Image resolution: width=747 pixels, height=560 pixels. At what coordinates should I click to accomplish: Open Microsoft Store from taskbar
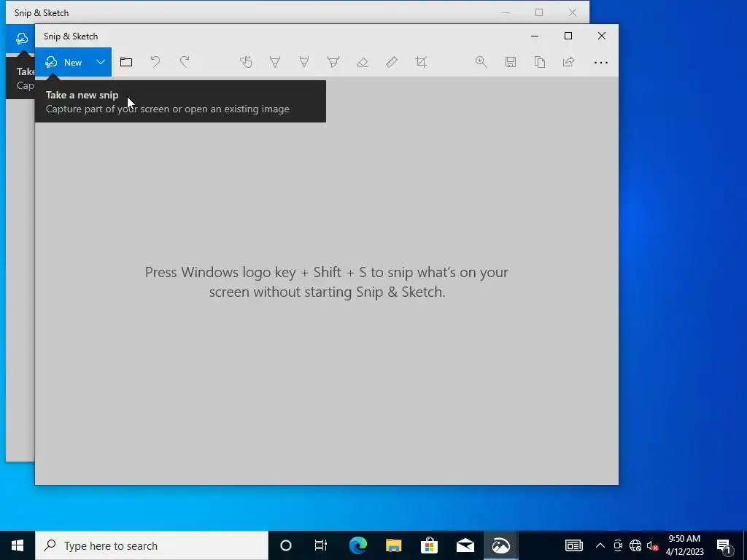pos(429,545)
